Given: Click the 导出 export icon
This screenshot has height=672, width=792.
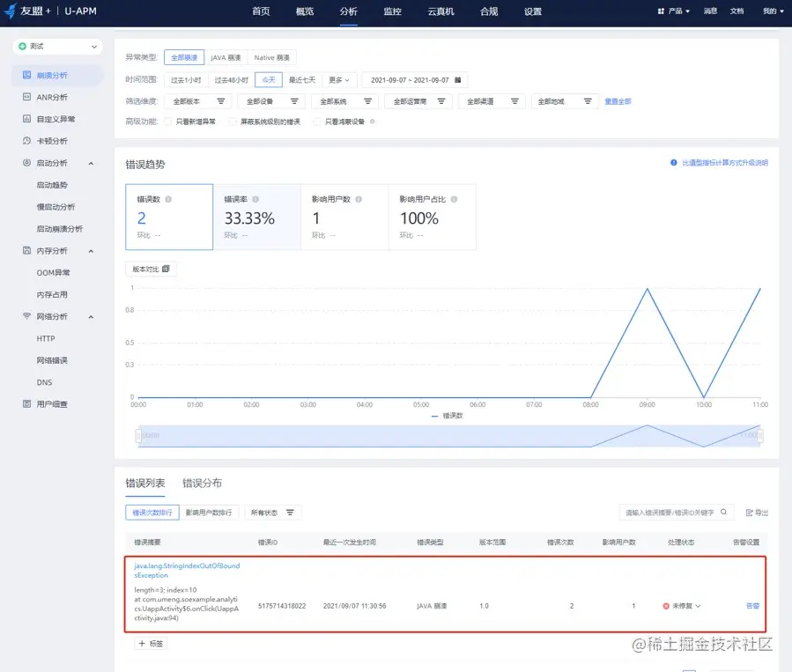Looking at the screenshot, I should point(750,513).
